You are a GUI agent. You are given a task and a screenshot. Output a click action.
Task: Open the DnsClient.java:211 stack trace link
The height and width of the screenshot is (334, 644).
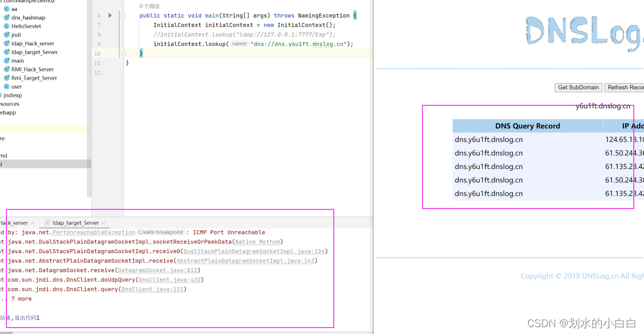(152, 289)
